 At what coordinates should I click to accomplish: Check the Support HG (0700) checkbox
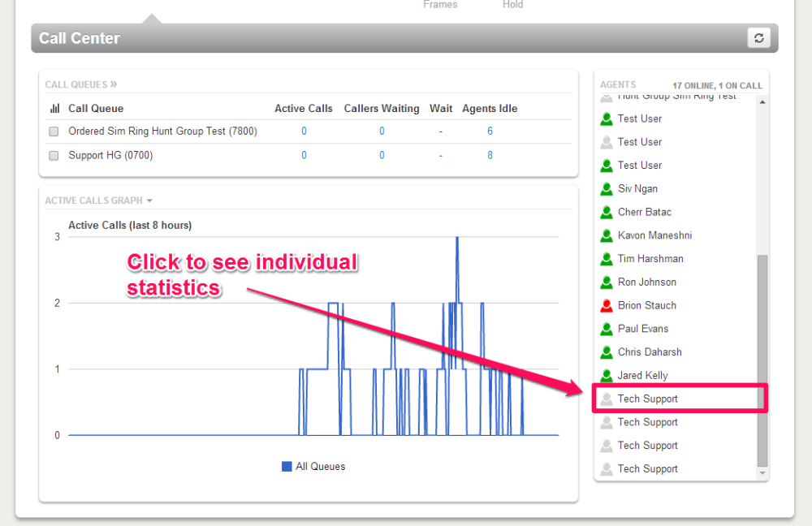[x=54, y=155]
